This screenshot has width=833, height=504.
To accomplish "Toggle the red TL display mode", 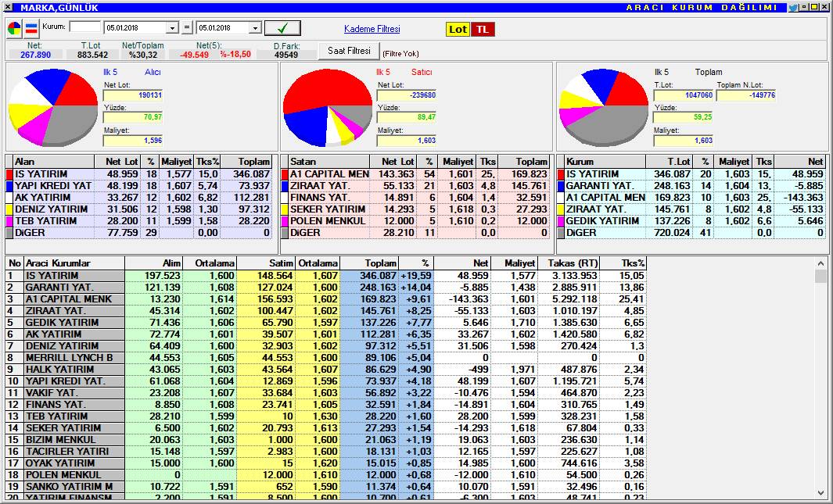I will 483,29.
